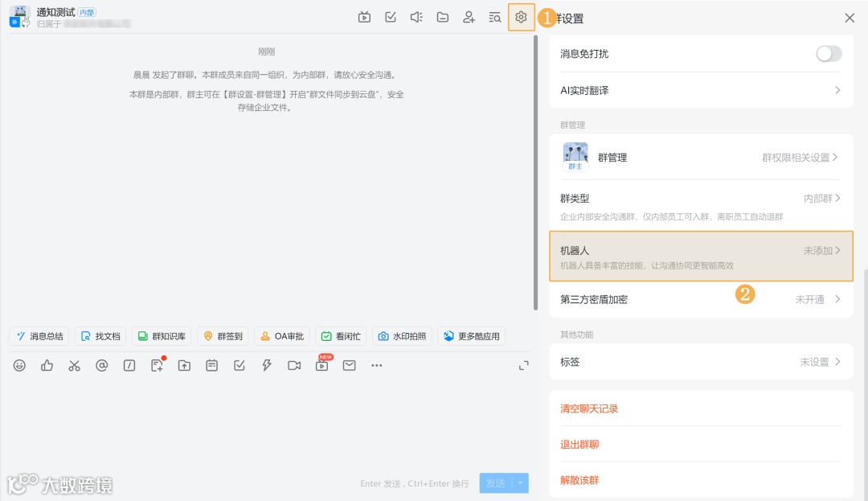
Task: Mention someone with the @ icon
Action: [x=101, y=365]
